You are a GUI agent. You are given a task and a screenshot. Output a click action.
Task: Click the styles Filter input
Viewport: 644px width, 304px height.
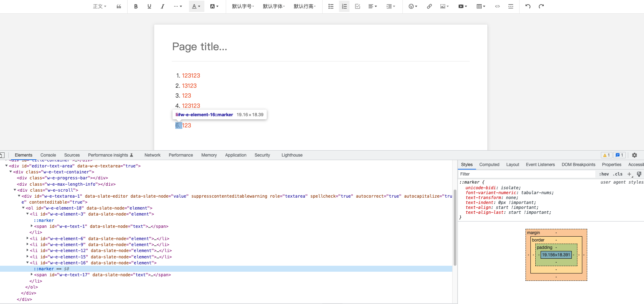click(x=527, y=174)
